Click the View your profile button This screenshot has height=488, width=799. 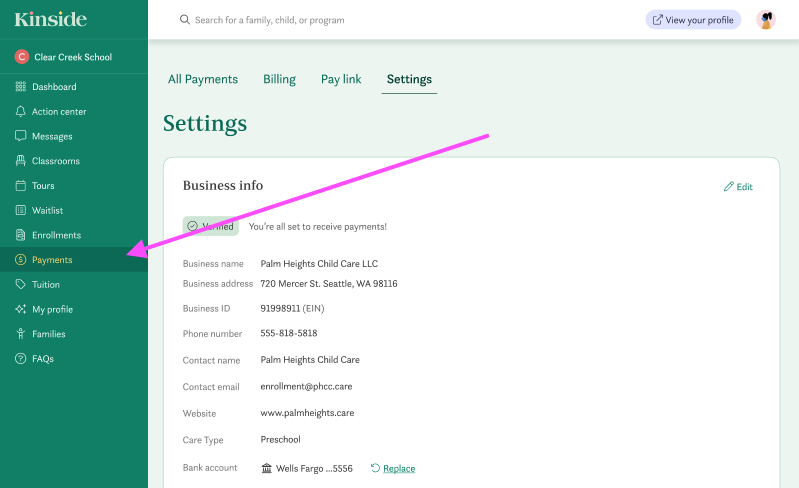[x=693, y=20]
